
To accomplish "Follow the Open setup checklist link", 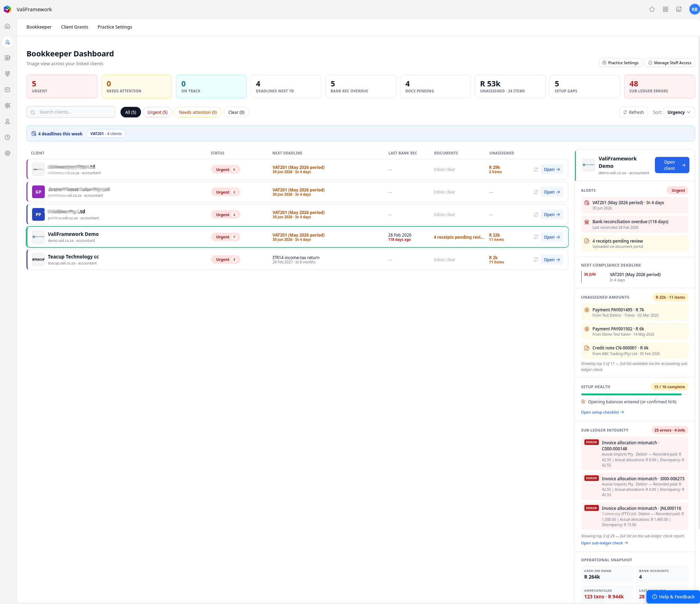I will (x=602, y=412).
